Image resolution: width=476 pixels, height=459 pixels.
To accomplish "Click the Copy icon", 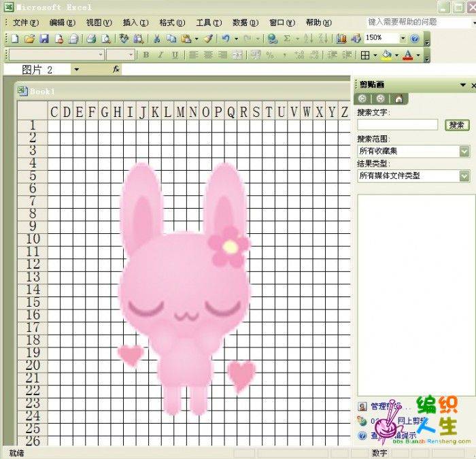I will 171,39.
